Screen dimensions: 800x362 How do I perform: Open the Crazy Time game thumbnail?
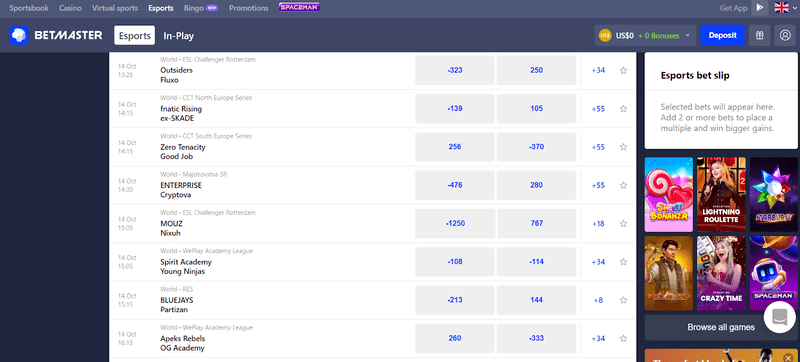click(x=721, y=273)
